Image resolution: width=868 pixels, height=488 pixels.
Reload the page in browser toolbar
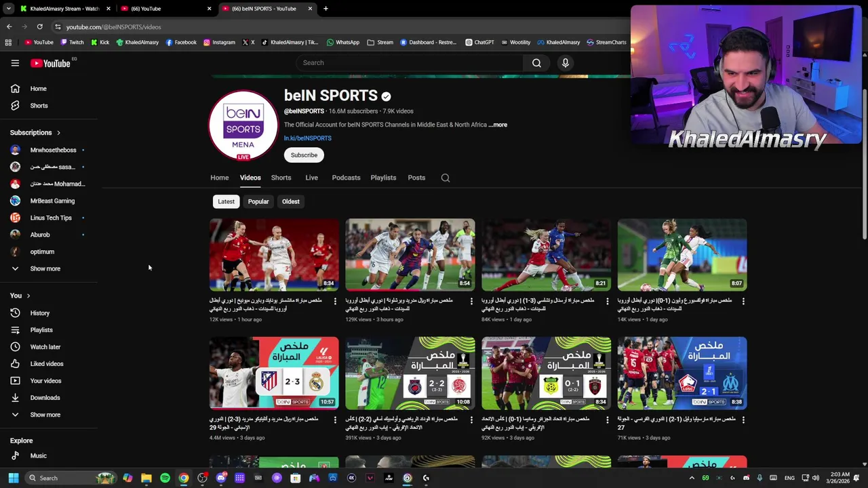tap(39, 27)
